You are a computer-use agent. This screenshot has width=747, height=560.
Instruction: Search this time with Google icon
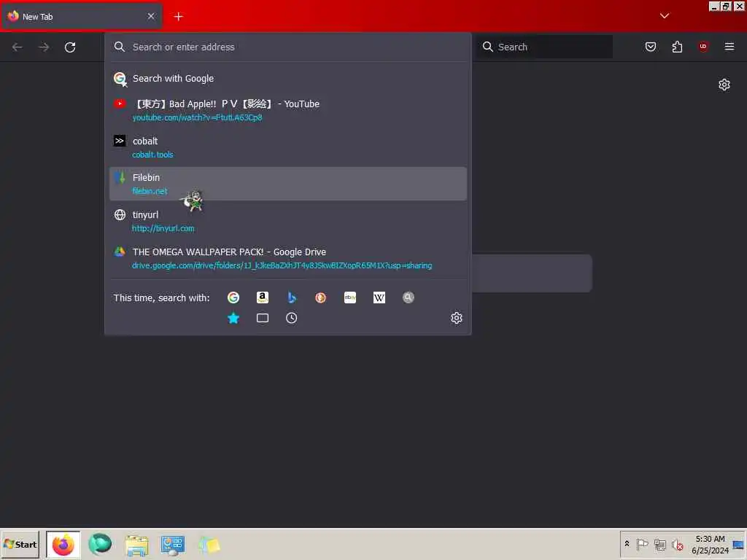(x=233, y=297)
